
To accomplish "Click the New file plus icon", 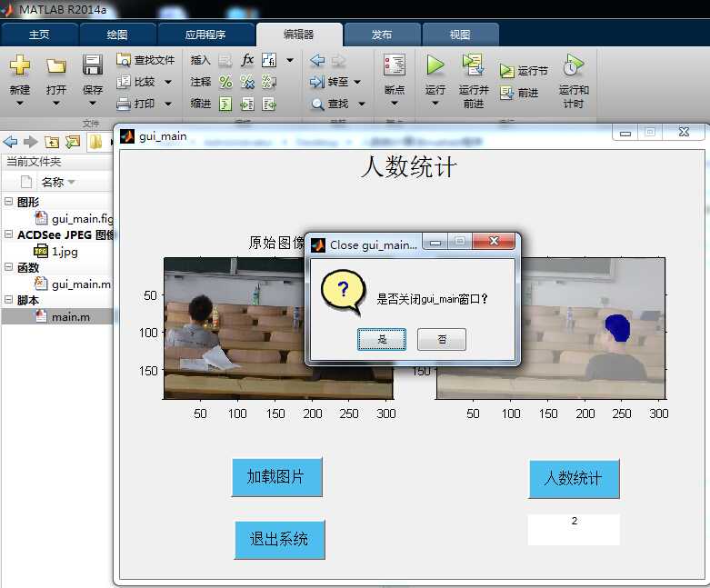I will (20, 65).
